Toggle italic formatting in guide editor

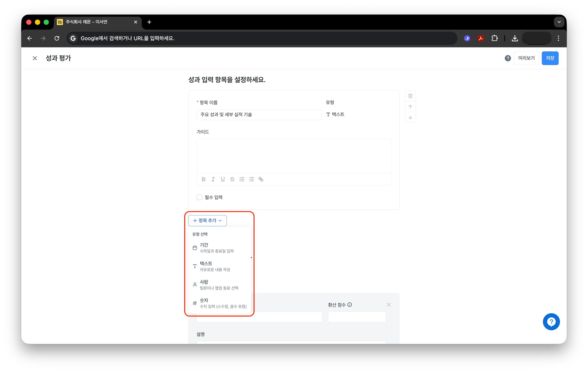(213, 179)
